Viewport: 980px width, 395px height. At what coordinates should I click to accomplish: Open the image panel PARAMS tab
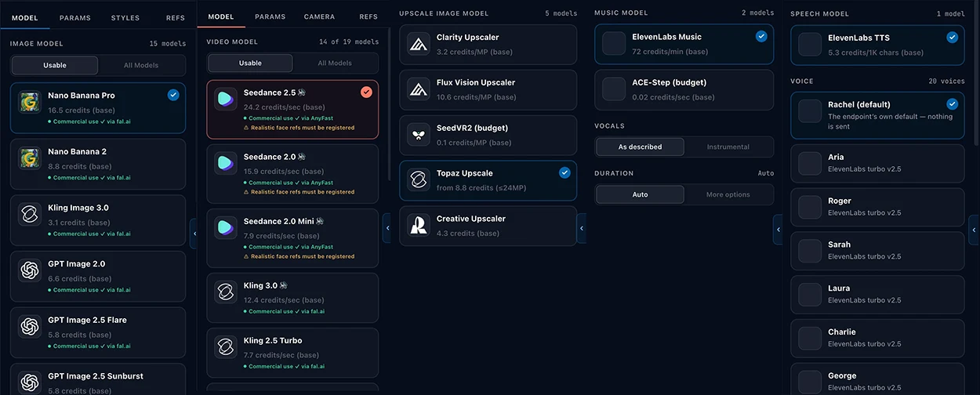coord(75,17)
